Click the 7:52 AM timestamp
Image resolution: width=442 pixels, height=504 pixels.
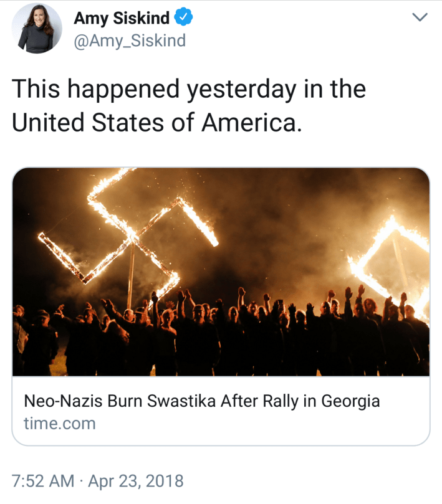[42, 481]
